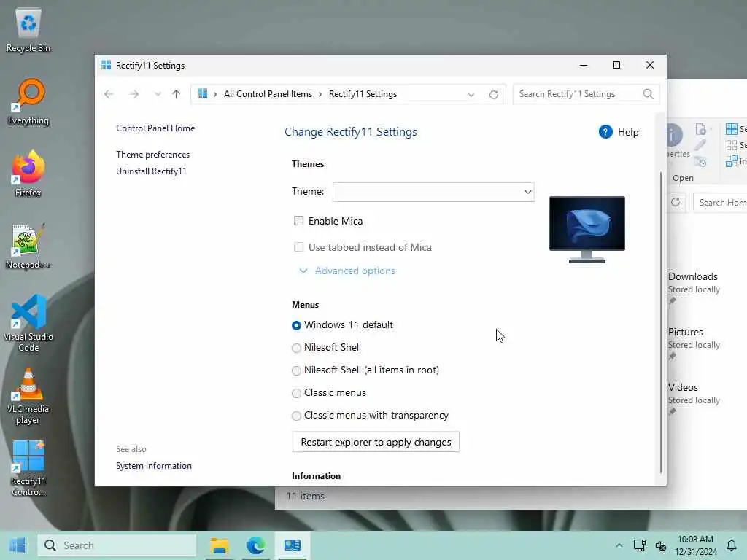Open File Explorer from the taskbar
The height and width of the screenshot is (560, 747).
point(219,545)
